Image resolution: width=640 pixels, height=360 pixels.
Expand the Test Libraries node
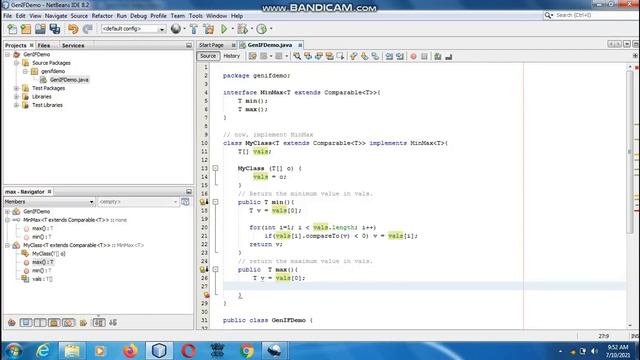(x=16, y=105)
